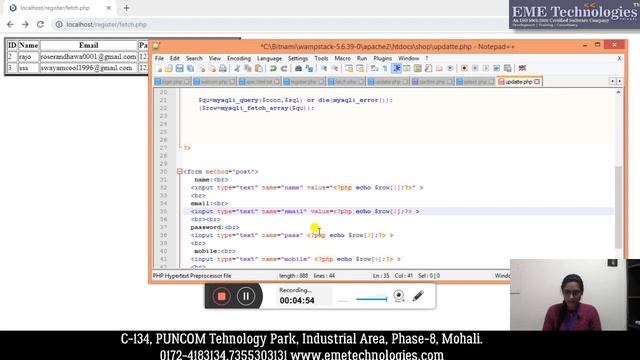Click the Close document toolbar icon
The width and height of the screenshot is (640, 360).
pos(202,68)
